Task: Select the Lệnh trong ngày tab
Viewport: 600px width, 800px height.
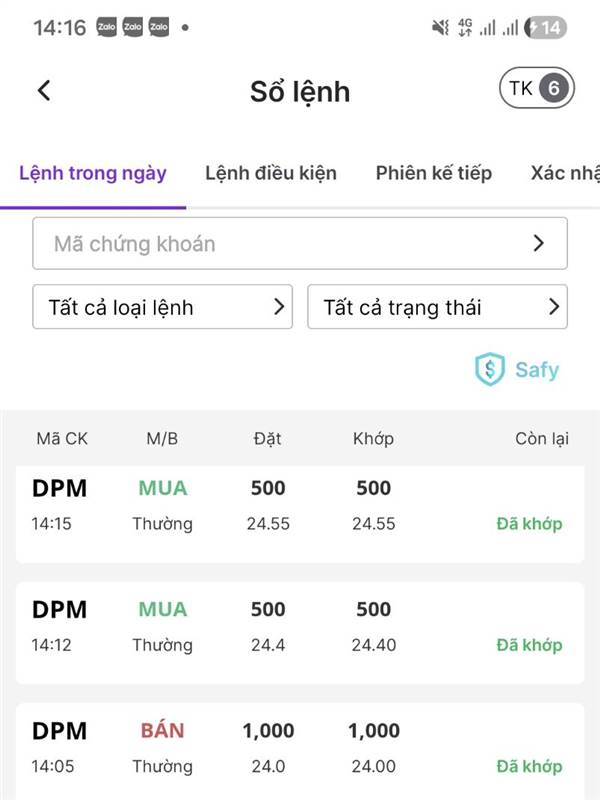Action: click(93, 173)
